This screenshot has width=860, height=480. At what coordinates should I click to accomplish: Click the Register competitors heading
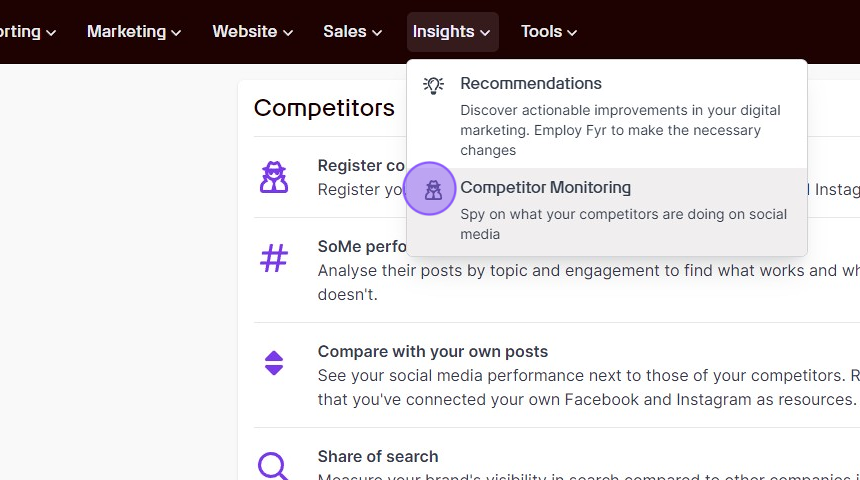click(361, 166)
